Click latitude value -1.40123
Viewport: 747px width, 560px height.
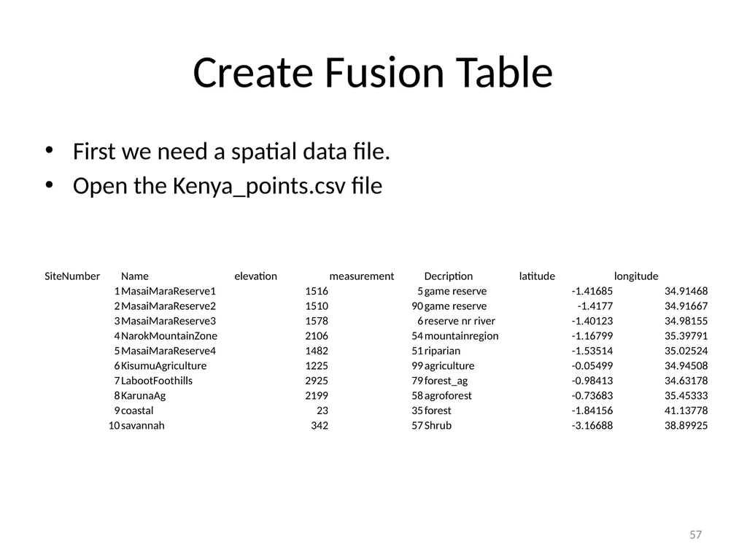click(x=592, y=321)
